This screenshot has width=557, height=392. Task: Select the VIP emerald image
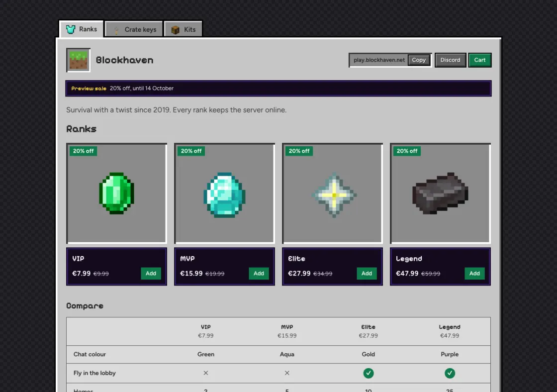point(116,194)
